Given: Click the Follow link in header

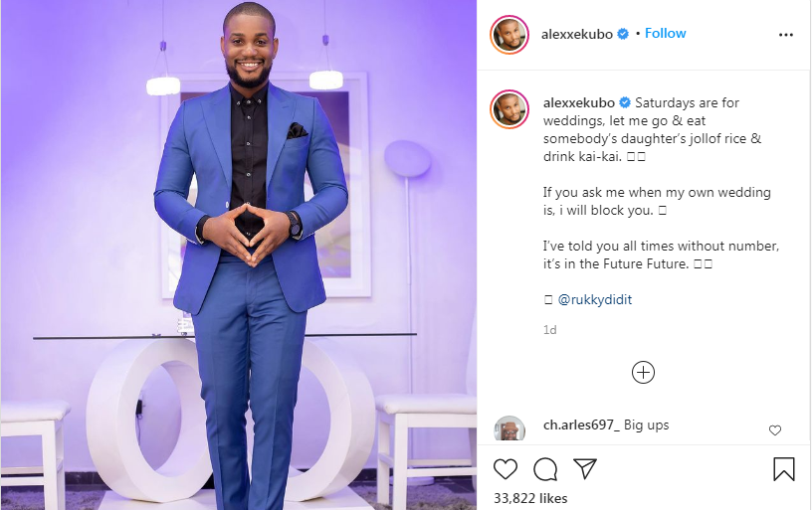Looking at the screenshot, I should pyautogui.click(x=665, y=33).
